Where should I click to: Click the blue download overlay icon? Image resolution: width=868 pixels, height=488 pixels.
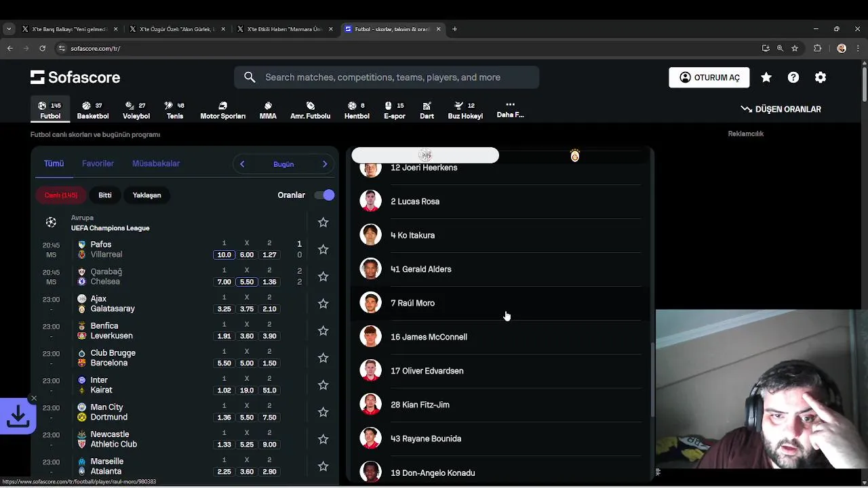pyautogui.click(x=18, y=416)
